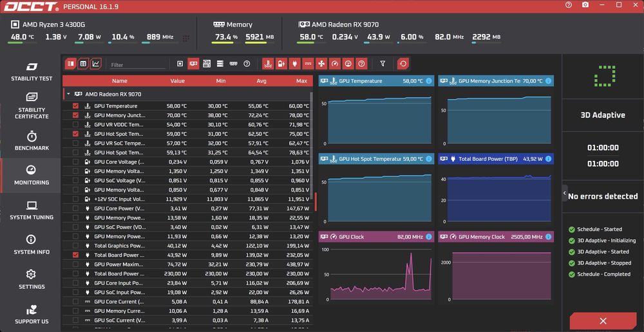Open info for GPU Clock graph

click(429, 237)
